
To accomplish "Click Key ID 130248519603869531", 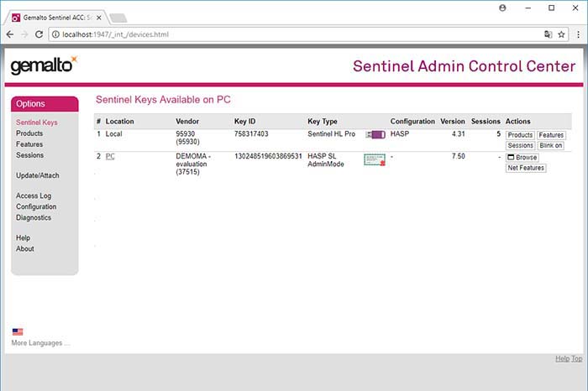I will pyautogui.click(x=268, y=156).
